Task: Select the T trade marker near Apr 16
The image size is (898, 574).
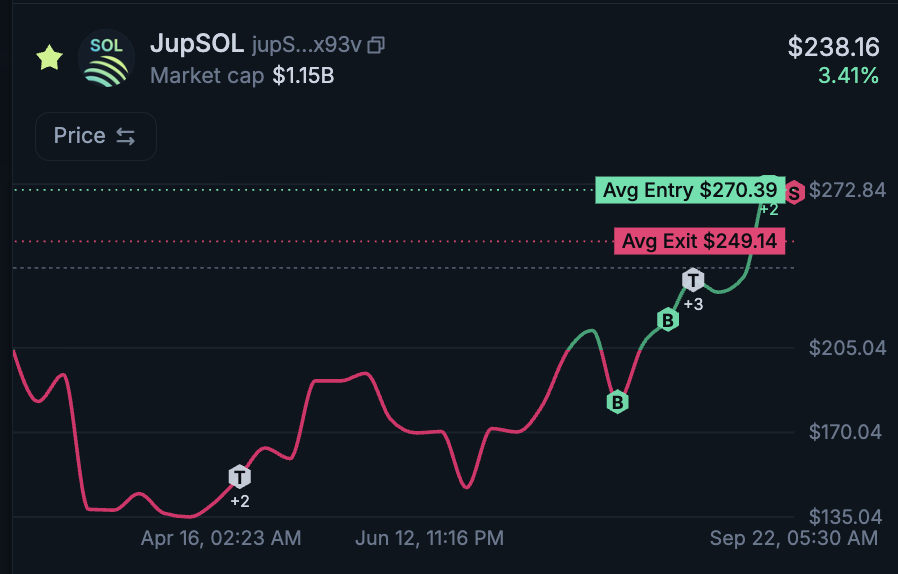Action: [x=239, y=476]
